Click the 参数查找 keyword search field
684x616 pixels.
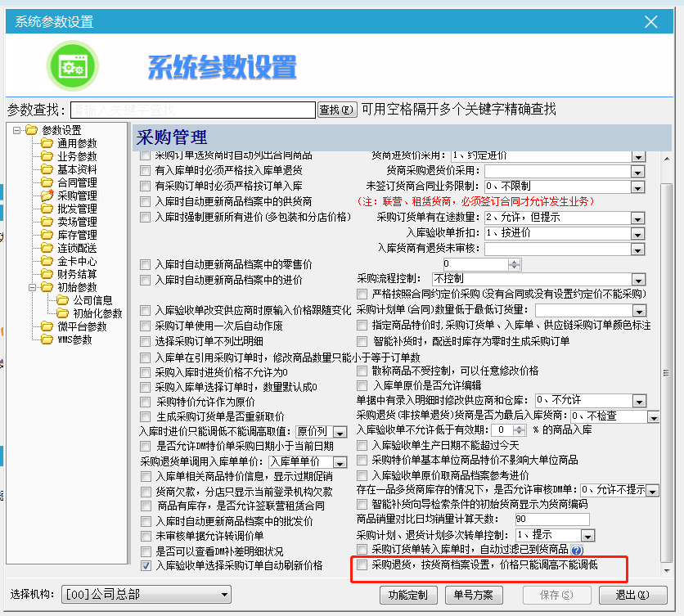click(x=192, y=110)
